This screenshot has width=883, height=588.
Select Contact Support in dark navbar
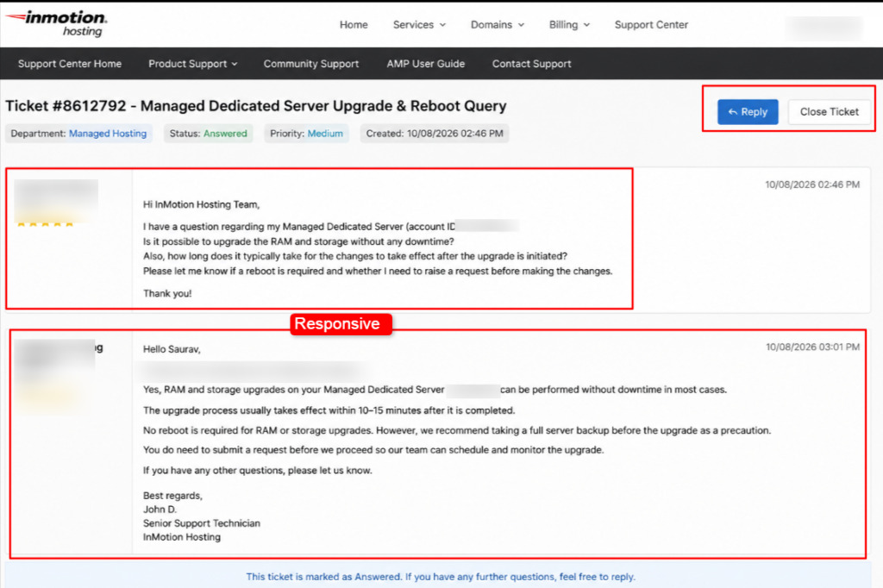pyautogui.click(x=531, y=64)
